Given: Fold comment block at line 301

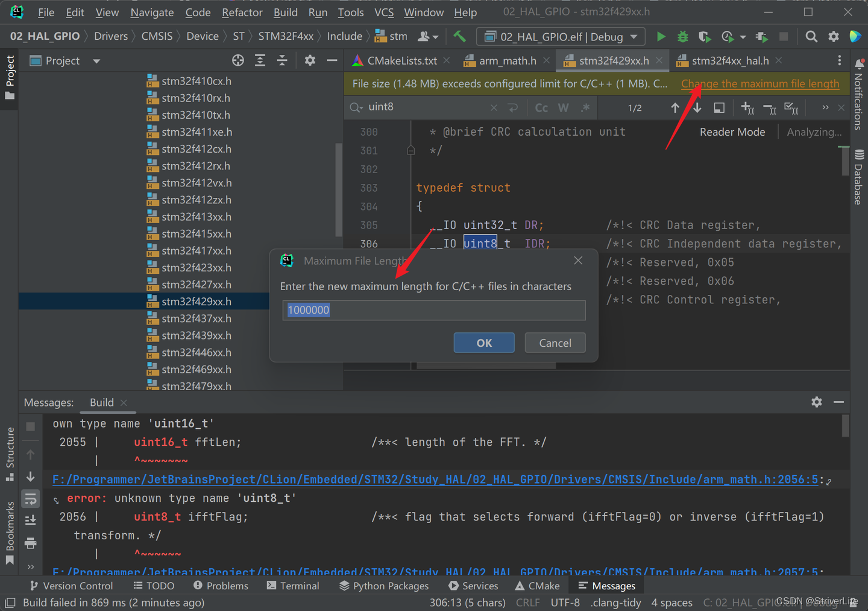Looking at the screenshot, I should tap(410, 150).
